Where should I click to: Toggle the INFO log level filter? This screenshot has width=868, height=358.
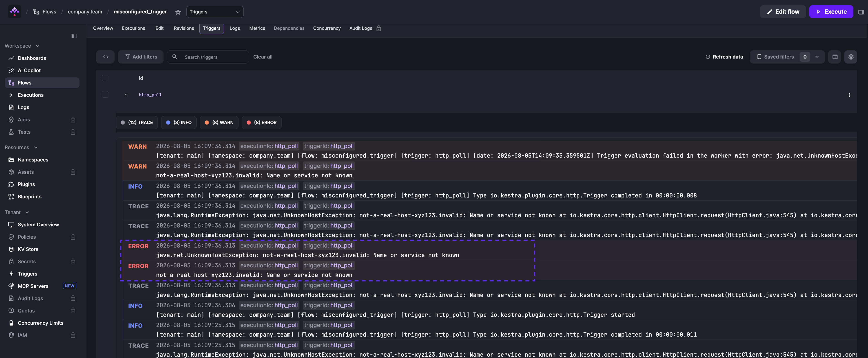click(x=179, y=123)
